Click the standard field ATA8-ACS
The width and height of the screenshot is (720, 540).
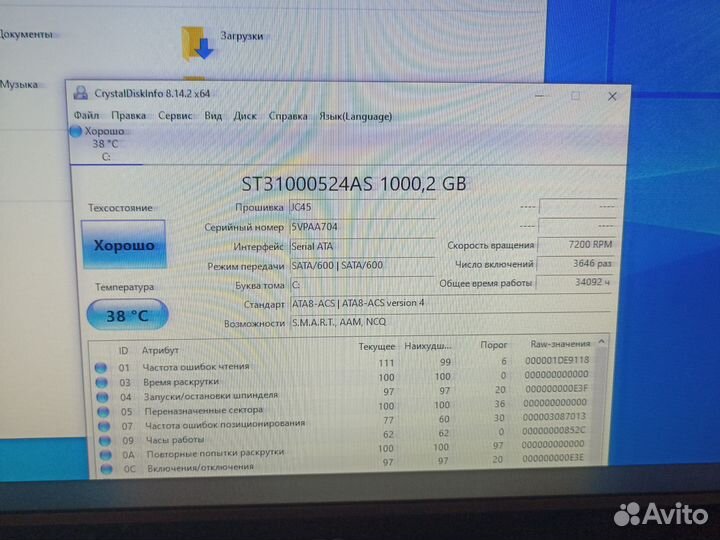tap(450, 303)
